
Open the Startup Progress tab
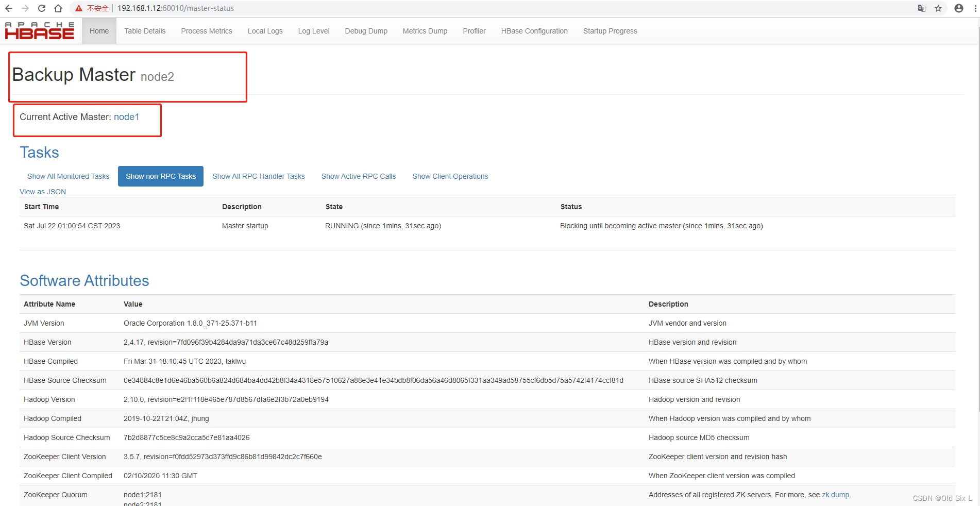click(x=610, y=31)
